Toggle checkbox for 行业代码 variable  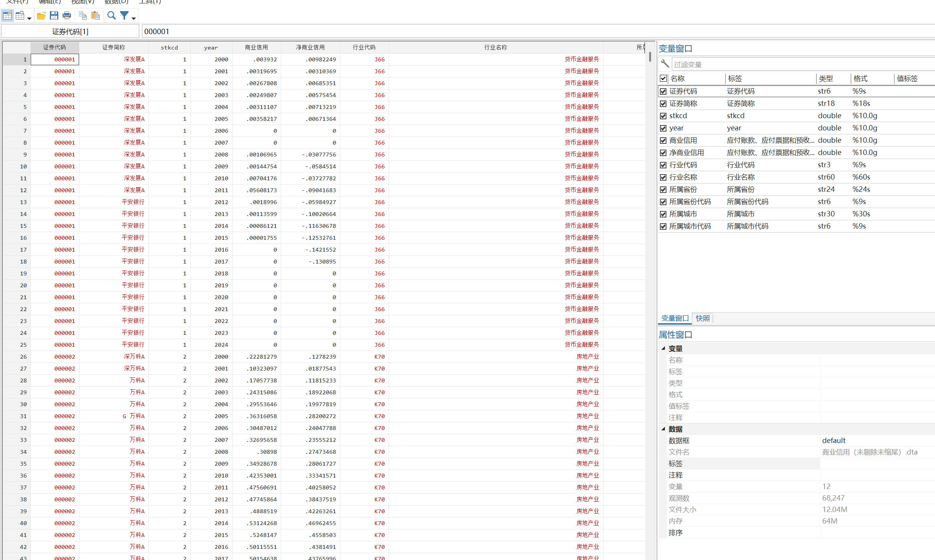coord(663,165)
